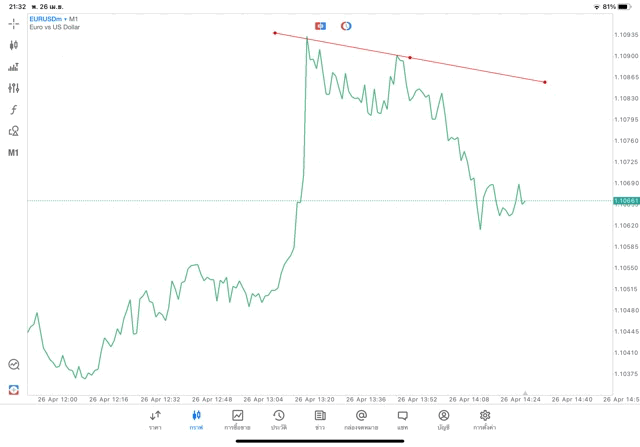Open the กล่องจดหมาย (Mailbox) tab
This screenshot has height=447, width=640.
coord(361,420)
